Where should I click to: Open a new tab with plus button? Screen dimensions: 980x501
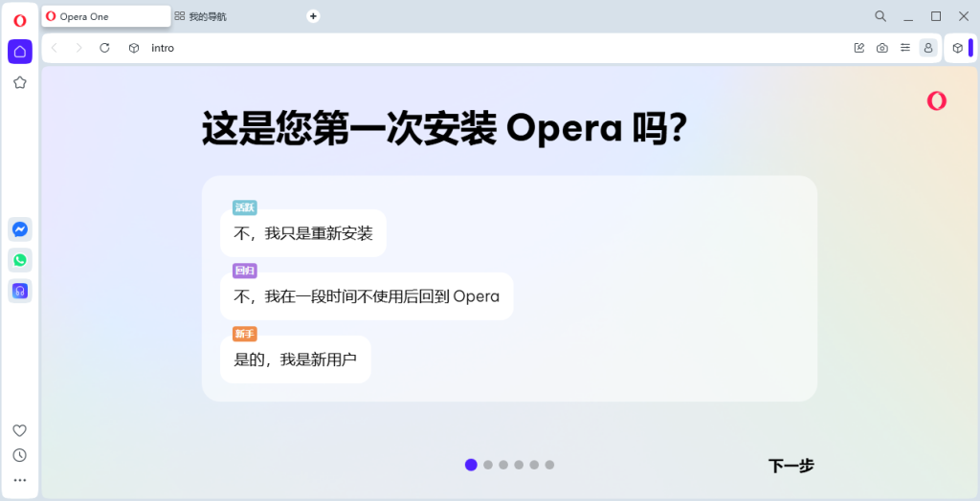tap(313, 17)
